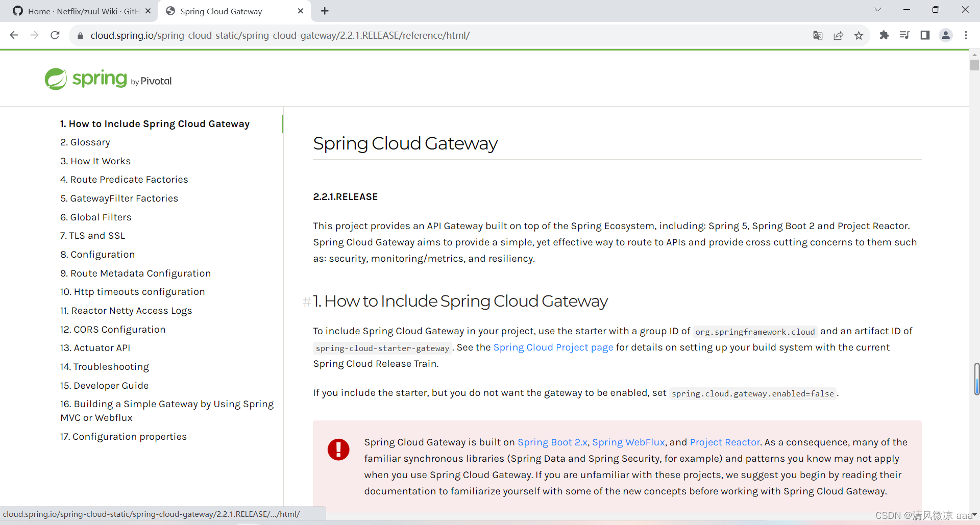View site info via the lock icon
The height and width of the screenshot is (525, 980).
tap(80, 36)
